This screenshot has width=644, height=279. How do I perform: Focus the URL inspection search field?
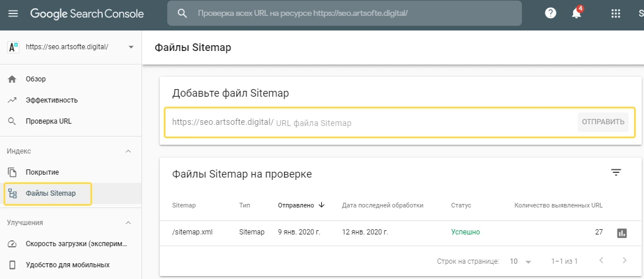coord(344,13)
